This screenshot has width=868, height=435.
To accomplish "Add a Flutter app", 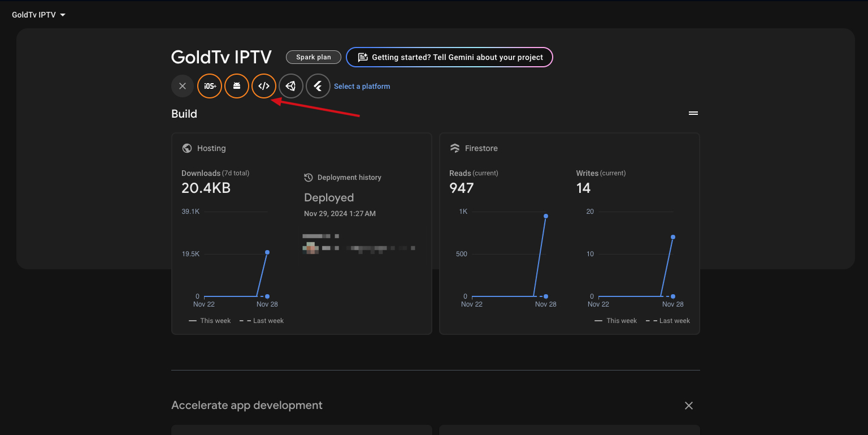I will 318,86.
